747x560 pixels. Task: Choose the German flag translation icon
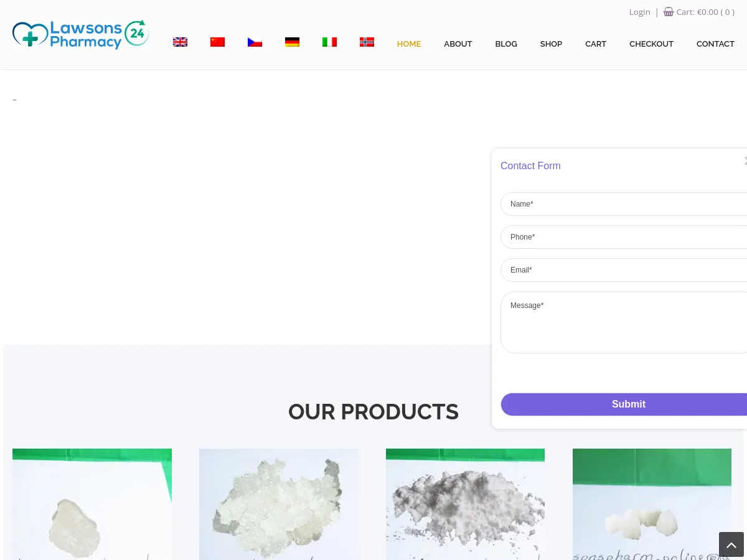coord(292,42)
